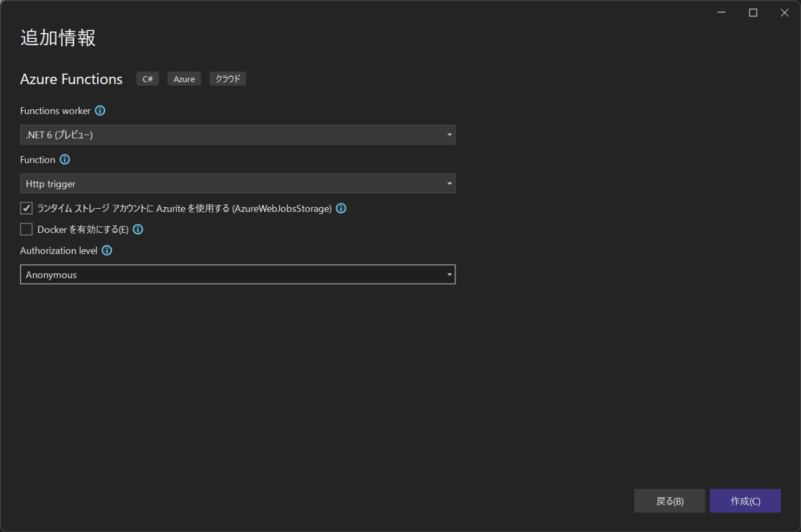This screenshot has height=532, width=801.
Task: Show info for the Azurite storage option
Action: click(341, 208)
